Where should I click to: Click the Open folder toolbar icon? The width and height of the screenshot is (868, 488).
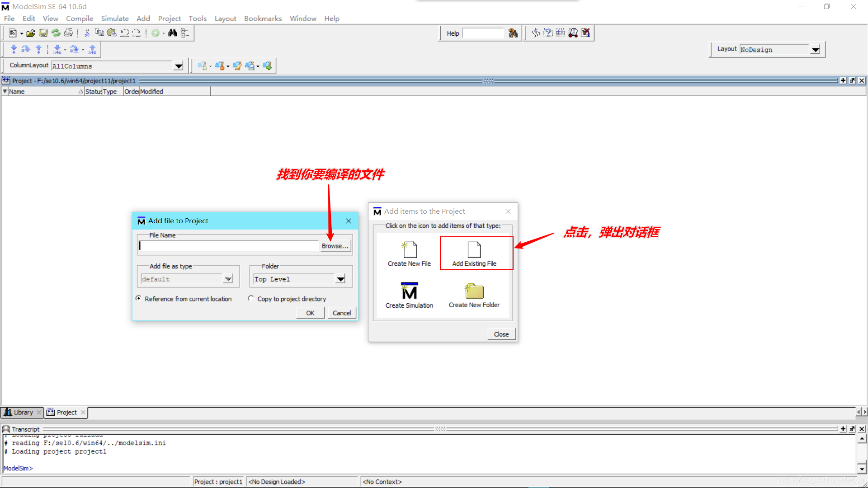tap(31, 33)
